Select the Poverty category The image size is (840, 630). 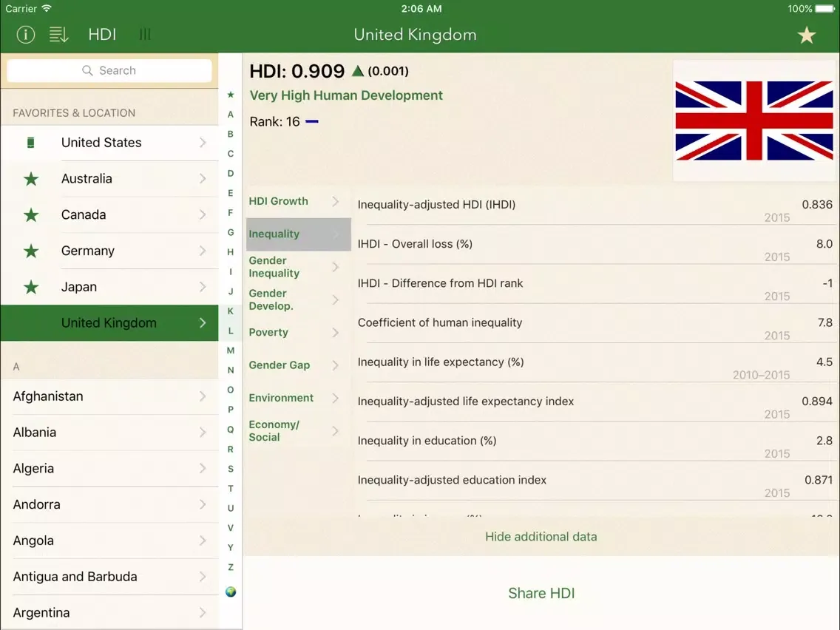pyautogui.click(x=298, y=332)
